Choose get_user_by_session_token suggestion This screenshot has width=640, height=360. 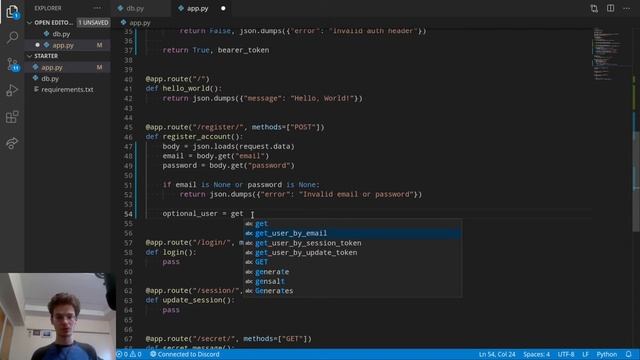coord(353,243)
